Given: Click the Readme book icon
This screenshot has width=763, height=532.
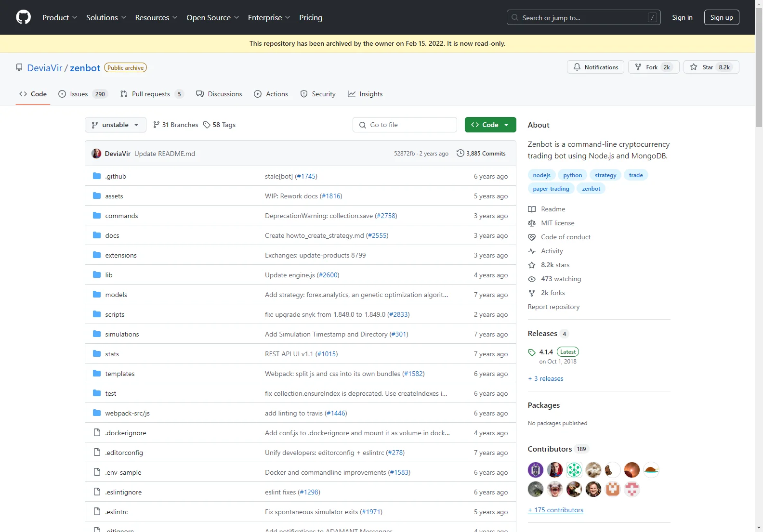Looking at the screenshot, I should tap(532, 209).
